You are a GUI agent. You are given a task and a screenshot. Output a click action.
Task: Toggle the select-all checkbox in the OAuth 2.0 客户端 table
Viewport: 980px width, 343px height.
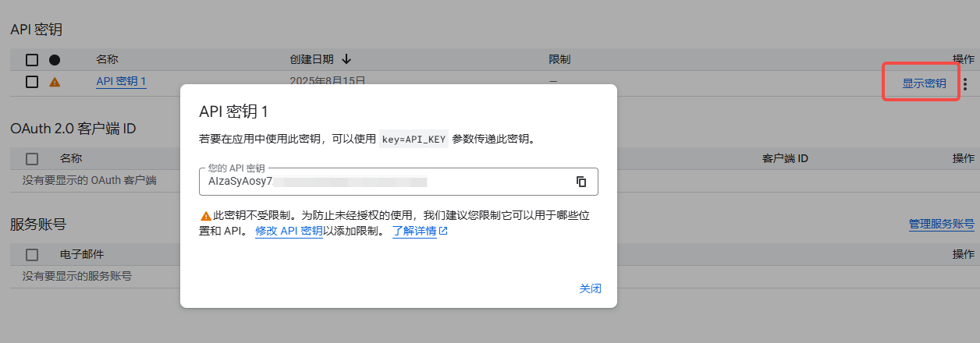[x=32, y=159]
